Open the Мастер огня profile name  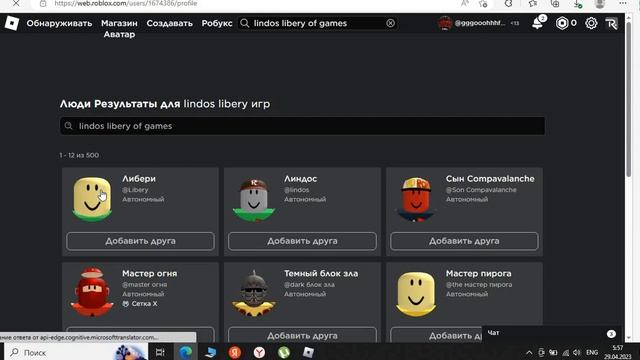[149, 273]
